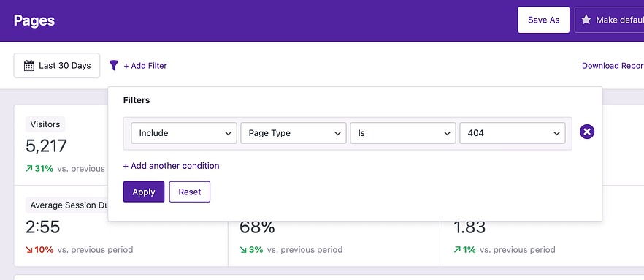Click the calendar icon in date range
This screenshot has width=644, height=280.
click(28, 65)
